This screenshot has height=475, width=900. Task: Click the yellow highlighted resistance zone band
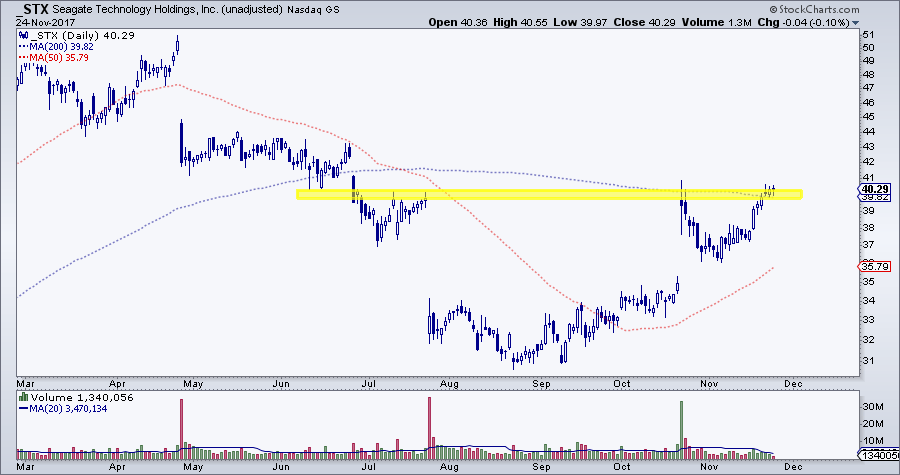[549, 194]
